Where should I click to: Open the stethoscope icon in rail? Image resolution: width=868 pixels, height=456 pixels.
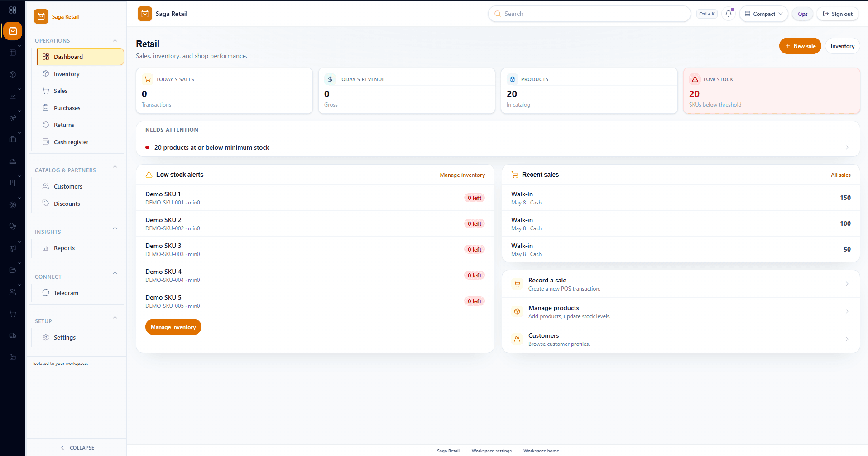point(13,227)
